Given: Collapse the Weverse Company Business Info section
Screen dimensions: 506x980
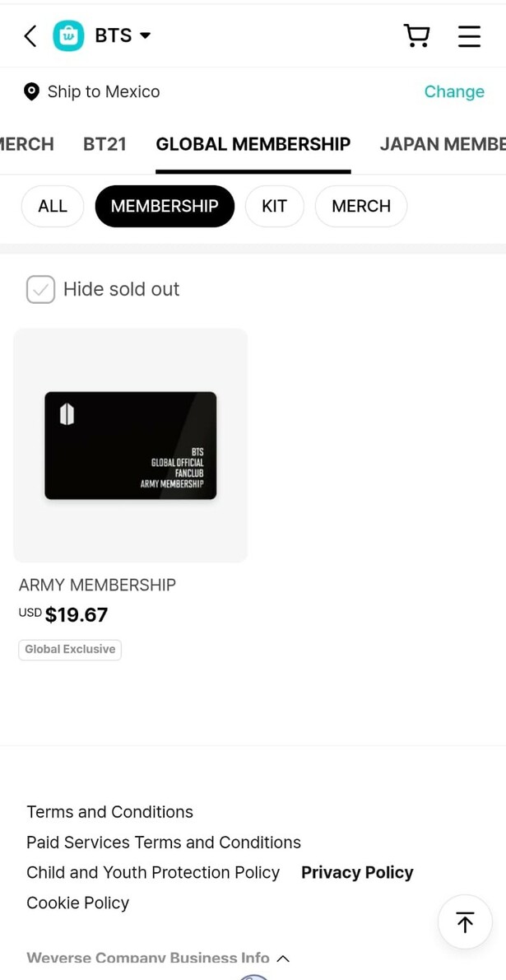Looking at the screenshot, I should (x=282, y=958).
